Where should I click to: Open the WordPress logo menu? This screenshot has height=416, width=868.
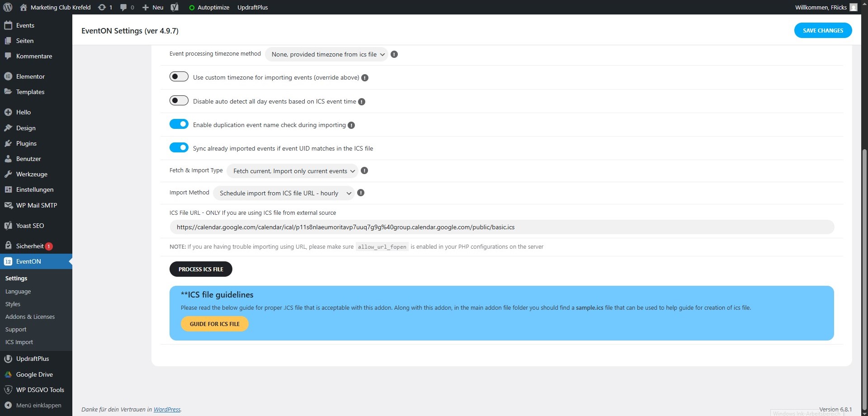pyautogui.click(x=8, y=7)
